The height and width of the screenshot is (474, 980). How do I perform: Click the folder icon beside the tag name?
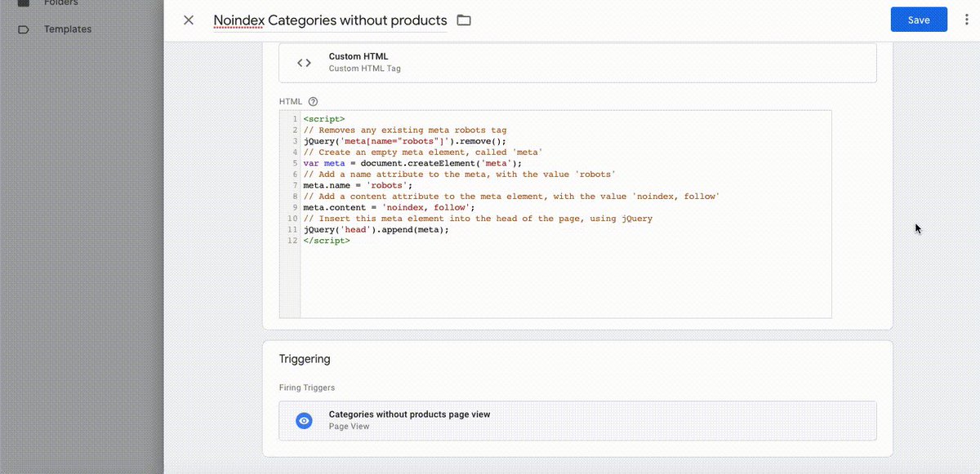[x=464, y=20]
